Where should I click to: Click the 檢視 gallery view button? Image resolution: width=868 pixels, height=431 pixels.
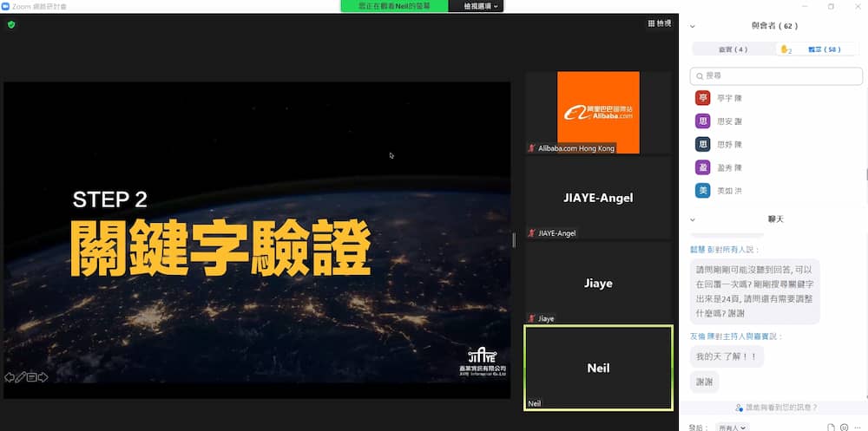point(660,23)
